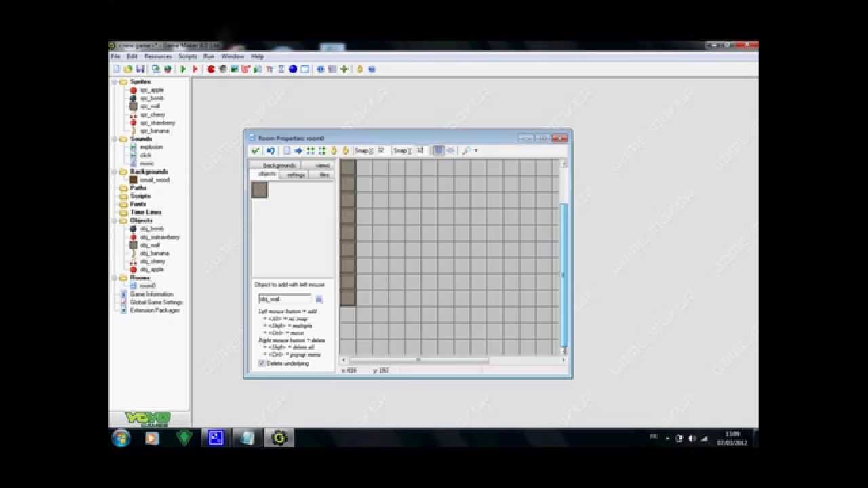
Task: Click the wall object thumbnail in objects tab
Action: 259,190
